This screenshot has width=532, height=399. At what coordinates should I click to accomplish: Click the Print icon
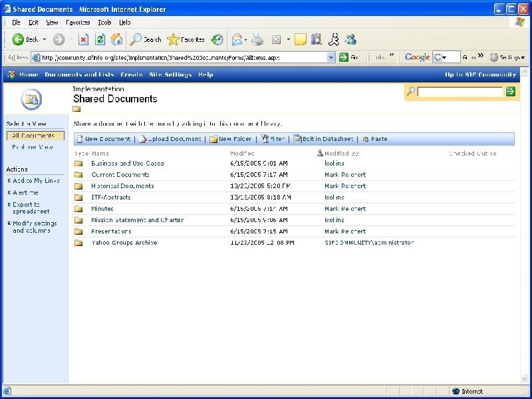coord(257,40)
